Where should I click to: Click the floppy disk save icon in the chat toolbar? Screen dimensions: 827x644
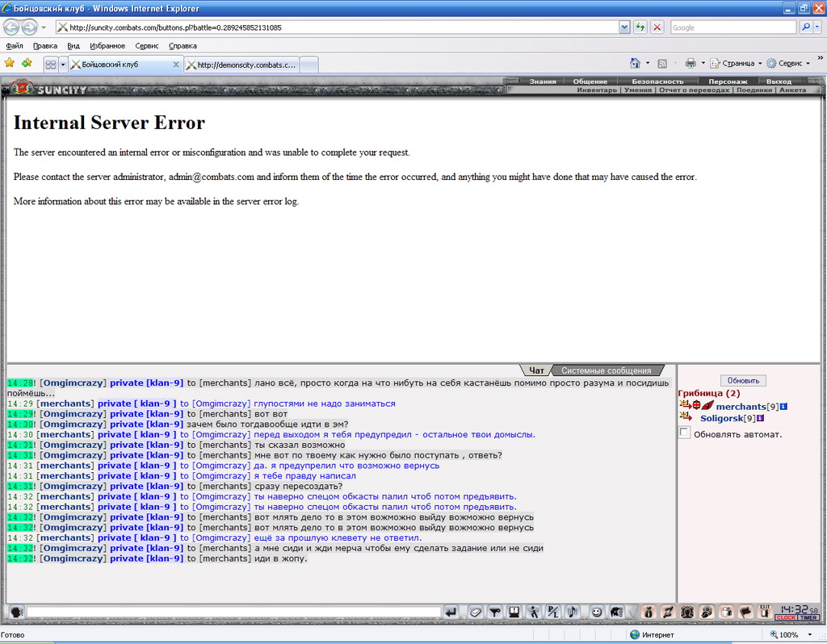pyautogui.click(x=514, y=612)
